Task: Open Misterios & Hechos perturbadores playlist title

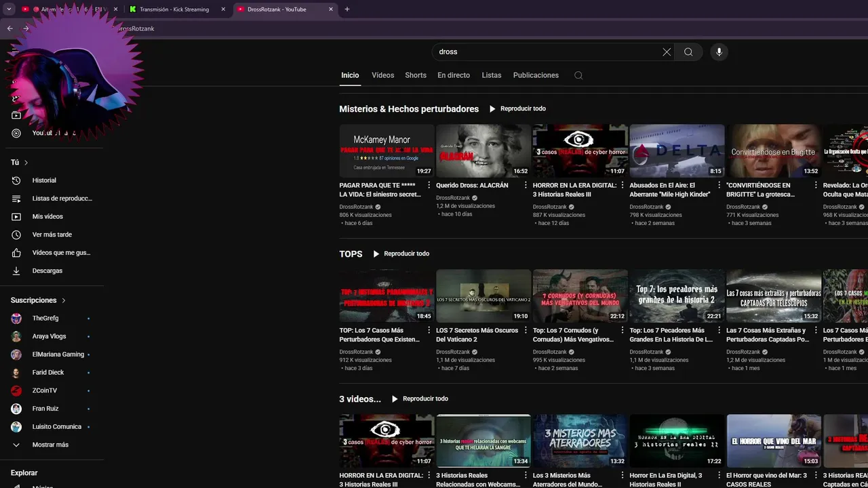Action: tap(409, 108)
